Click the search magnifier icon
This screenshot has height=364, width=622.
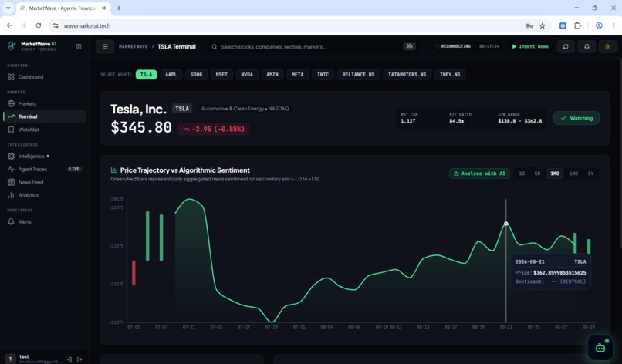(x=215, y=47)
